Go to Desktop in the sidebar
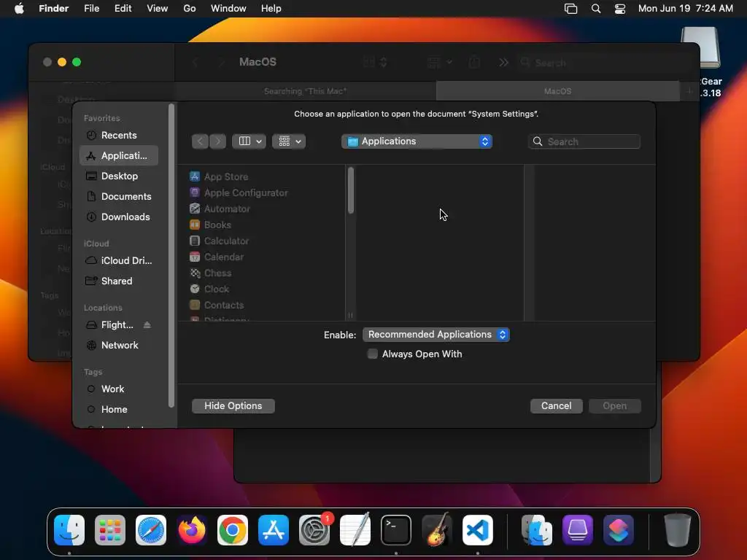 tap(119, 176)
